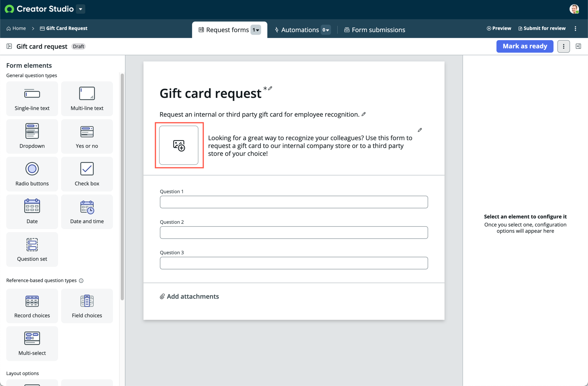Add the Multi-line text element
This screenshot has width=588, height=386.
point(87,99)
